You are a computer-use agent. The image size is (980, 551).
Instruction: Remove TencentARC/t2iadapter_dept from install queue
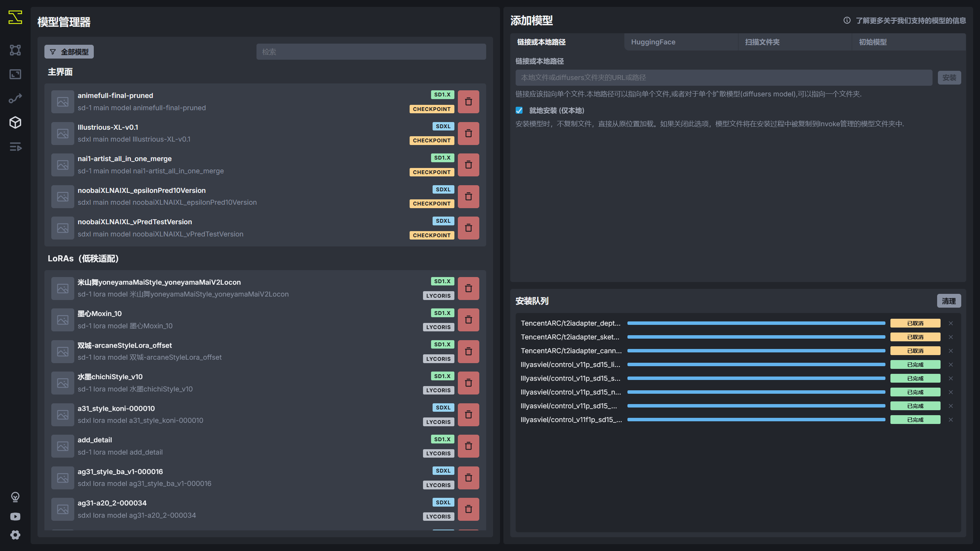coord(951,323)
